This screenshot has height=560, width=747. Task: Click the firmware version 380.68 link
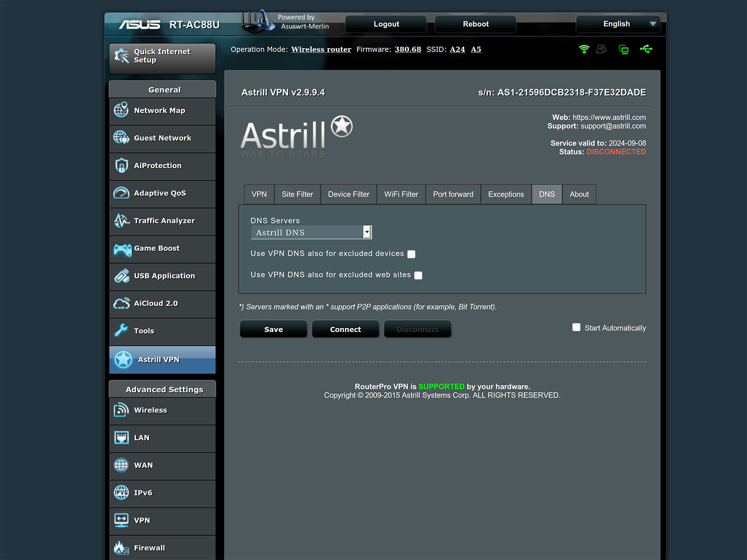click(x=408, y=49)
